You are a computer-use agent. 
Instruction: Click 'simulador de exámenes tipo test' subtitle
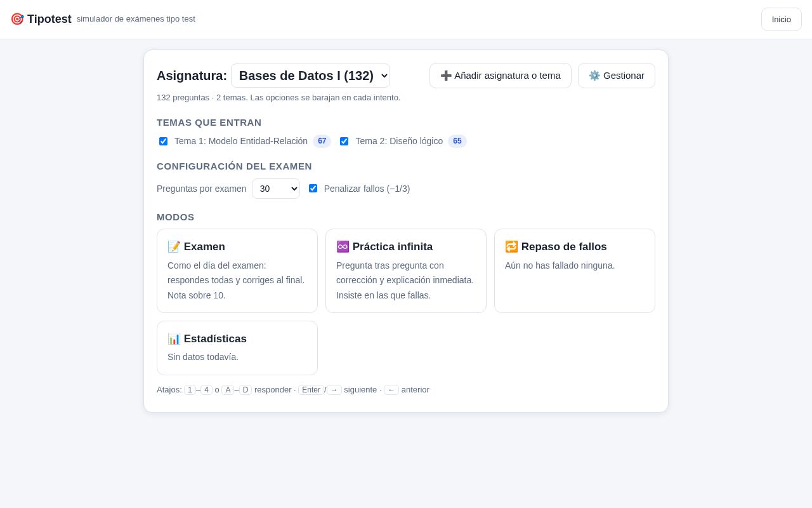[x=136, y=19]
